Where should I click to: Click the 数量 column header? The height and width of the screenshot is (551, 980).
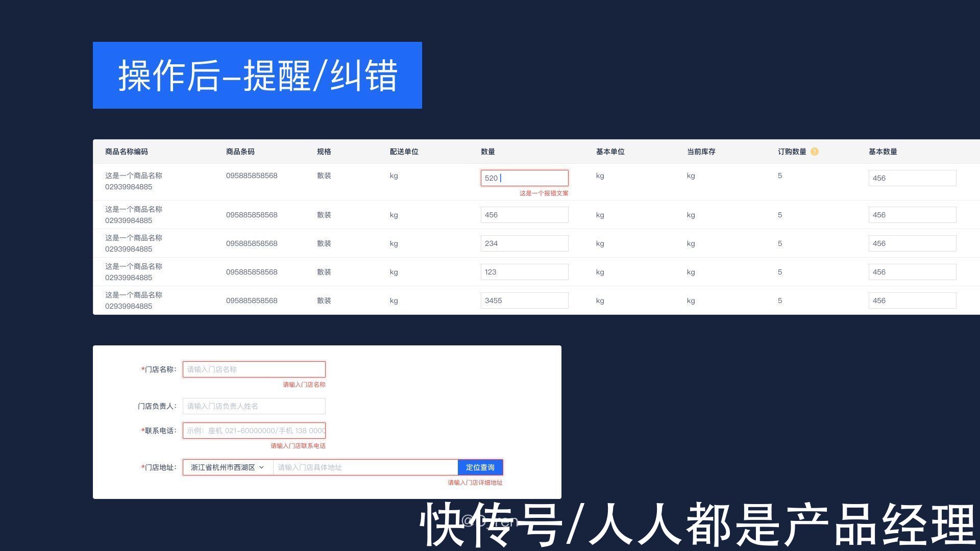pyautogui.click(x=488, y=152)
